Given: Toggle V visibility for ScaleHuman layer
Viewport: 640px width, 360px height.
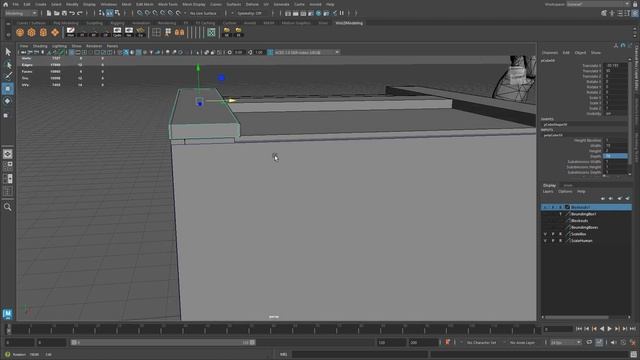Looking at the screenshot, I should (545, 241).
